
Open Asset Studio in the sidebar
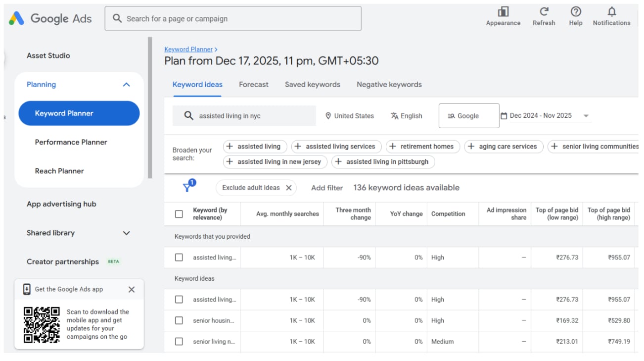point(48,55)
